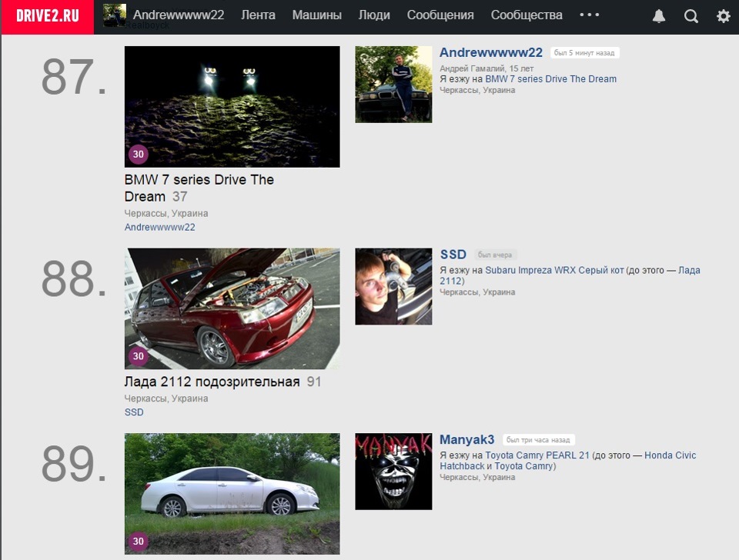Viewport: 739px width, 560px height.
Task: Click the user avatar in the navigation bar
Action: [x=115, y=15]
